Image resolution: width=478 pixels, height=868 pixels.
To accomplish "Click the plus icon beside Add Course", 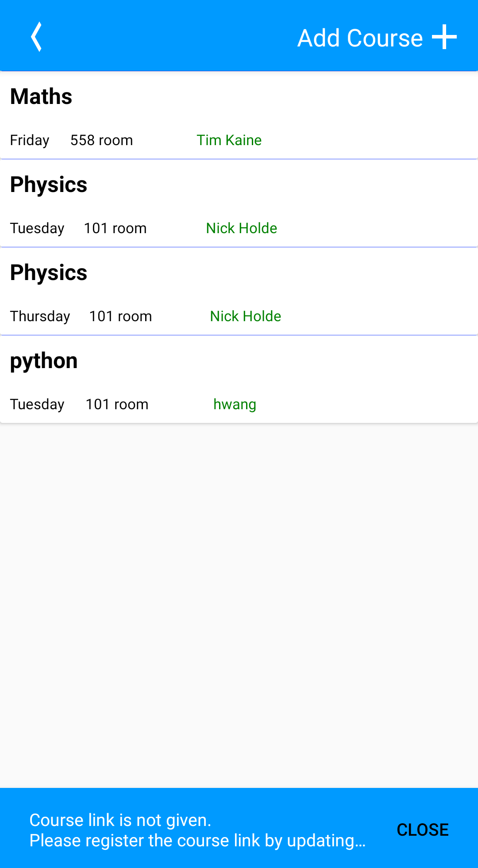I will click(x=444, y=37).
